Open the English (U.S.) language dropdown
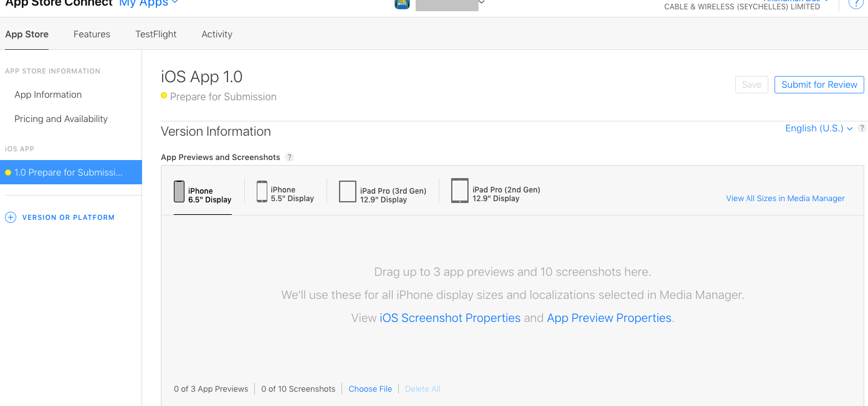Image resolution: width=868 pixels, height=406 pixels. click(819, 128)
